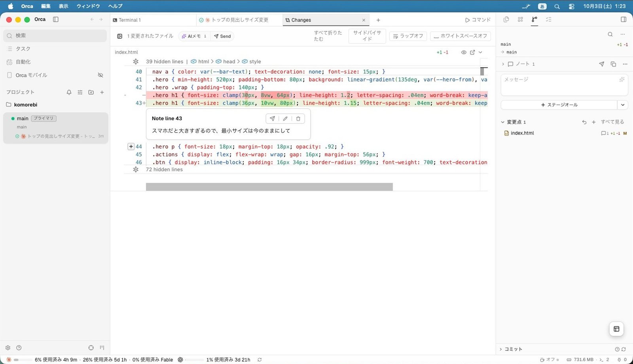Screen dimensions: 633x364
Task: Copy notes with the duplicate icon
Action: pyautogui.click(x=613, y=64)
